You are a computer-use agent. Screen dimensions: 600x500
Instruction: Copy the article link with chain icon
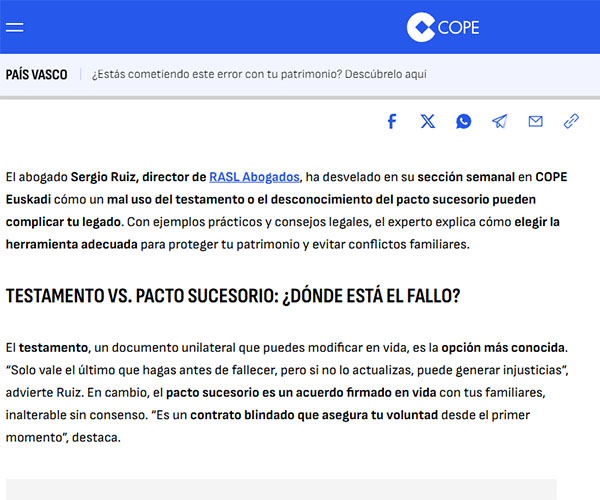(571, 121)
